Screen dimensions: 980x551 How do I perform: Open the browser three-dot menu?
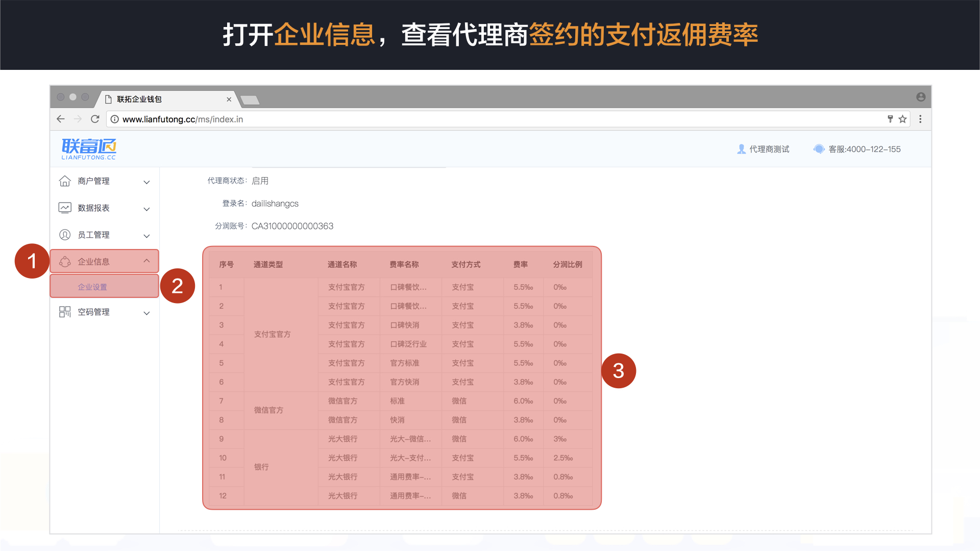[x=920, y=119]
